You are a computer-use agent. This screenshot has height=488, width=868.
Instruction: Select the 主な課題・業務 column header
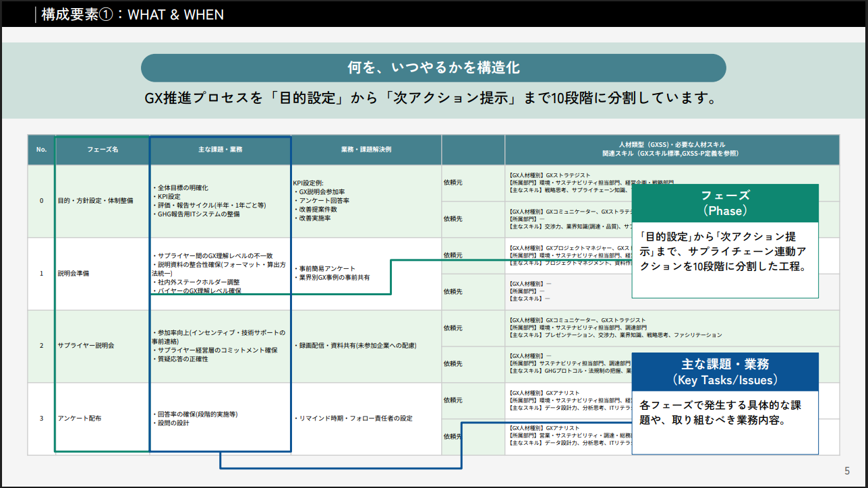tap(221, 150)
